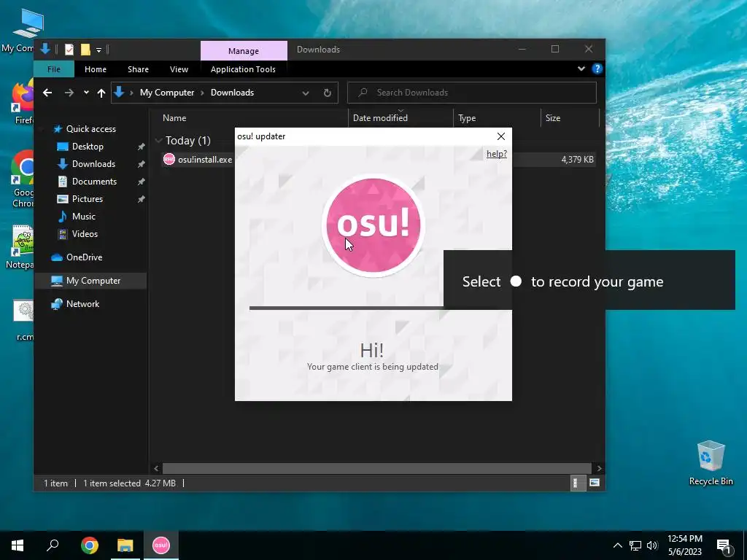This screenshot has width=747, height=560.
Task: Open the taskbar clock and date
Action: (x=684, y=545)
